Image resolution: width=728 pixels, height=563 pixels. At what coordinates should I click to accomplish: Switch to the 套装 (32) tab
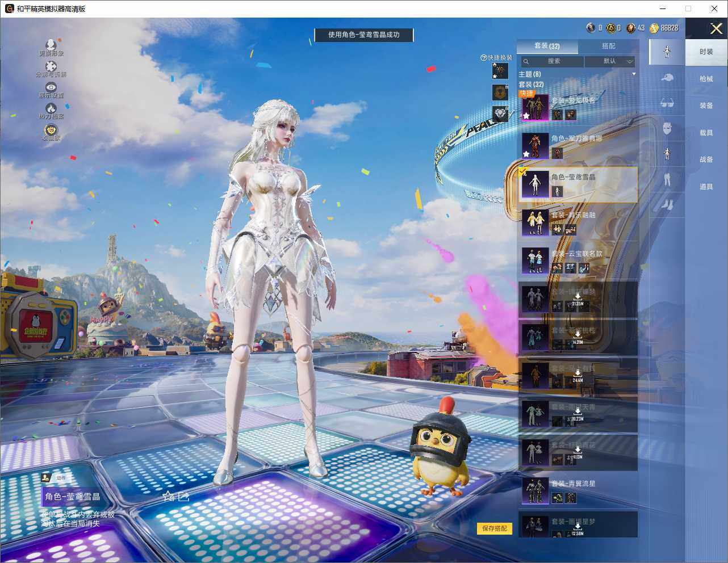(x=547, y=46)
